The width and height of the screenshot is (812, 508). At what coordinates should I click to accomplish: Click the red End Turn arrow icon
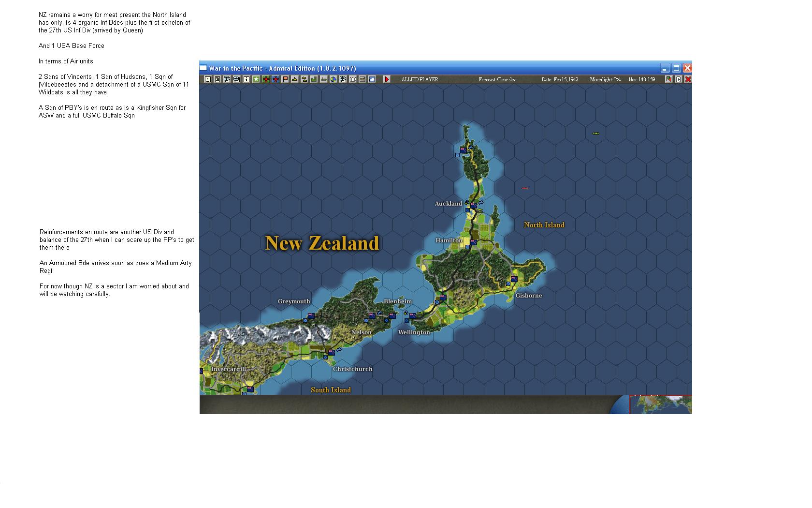pos(388,80)
